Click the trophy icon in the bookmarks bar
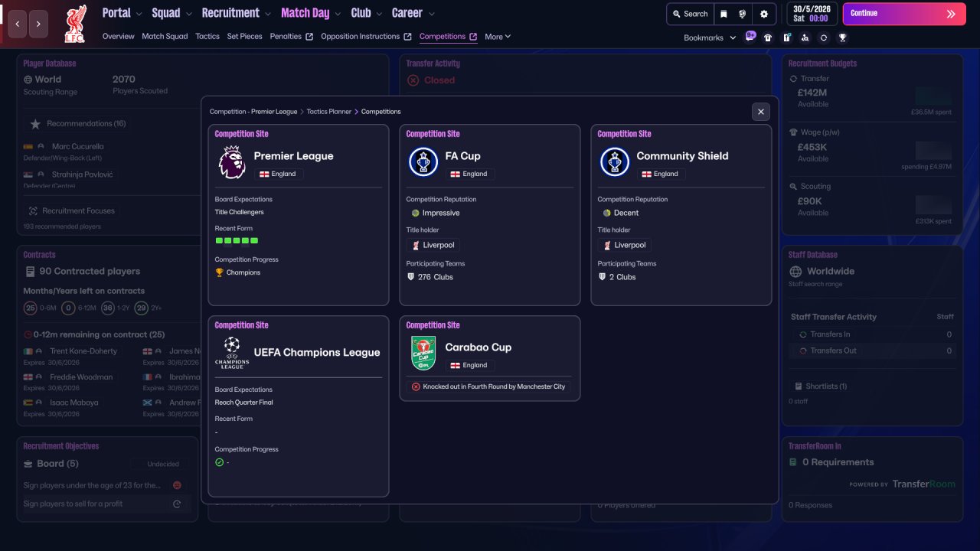 [842, 37]
